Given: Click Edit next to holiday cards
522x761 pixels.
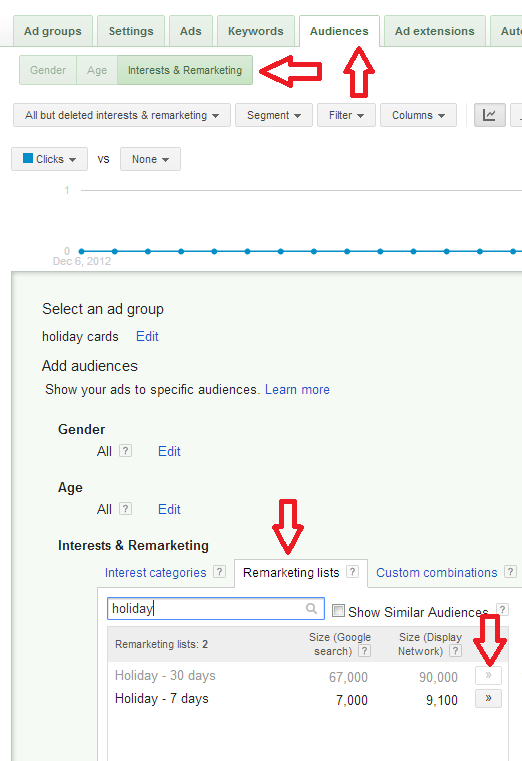Looking at the screenshot, I should [147, 336].
